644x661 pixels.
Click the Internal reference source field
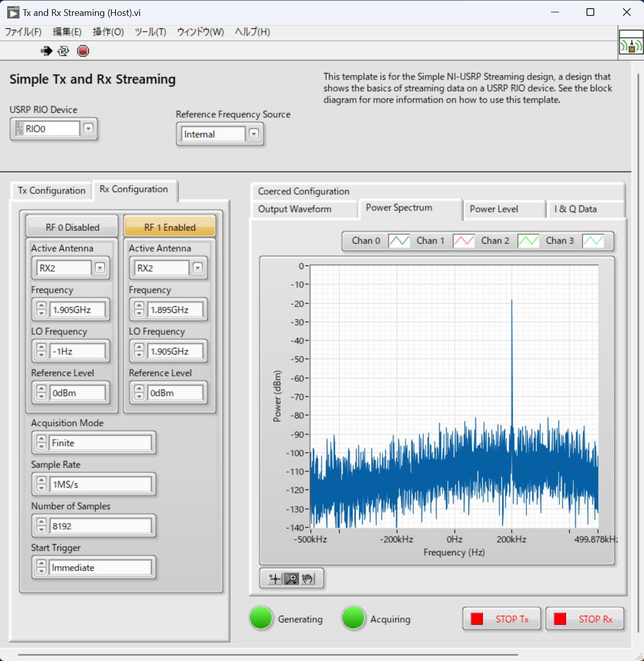click(213, 134)
